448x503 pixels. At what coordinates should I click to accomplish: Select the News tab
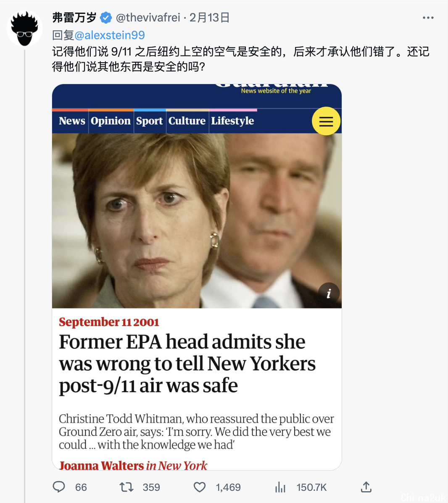[72, 121]
